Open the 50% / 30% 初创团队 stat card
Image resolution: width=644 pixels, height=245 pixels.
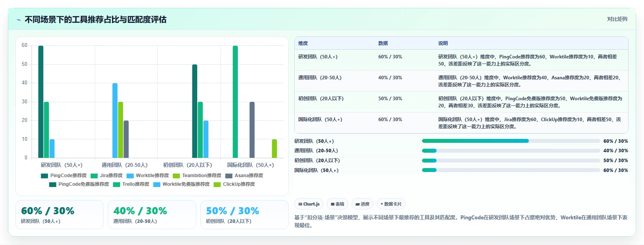click(245, 215)
